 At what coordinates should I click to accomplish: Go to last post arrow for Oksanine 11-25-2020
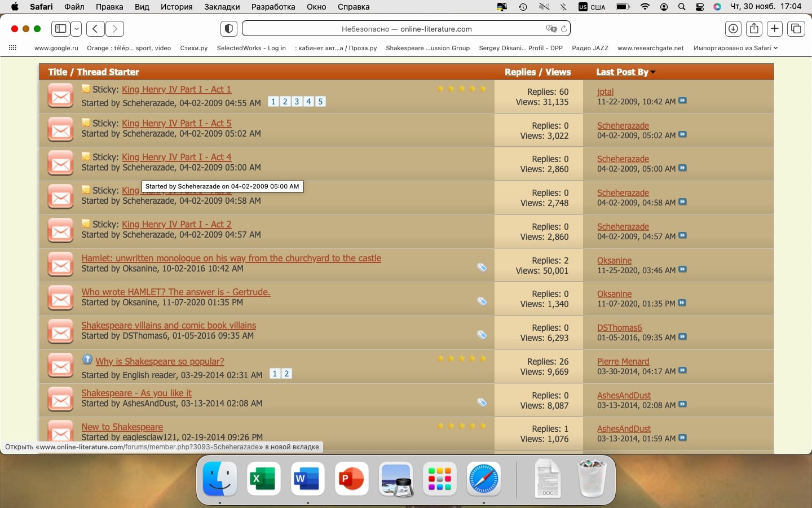683,269
